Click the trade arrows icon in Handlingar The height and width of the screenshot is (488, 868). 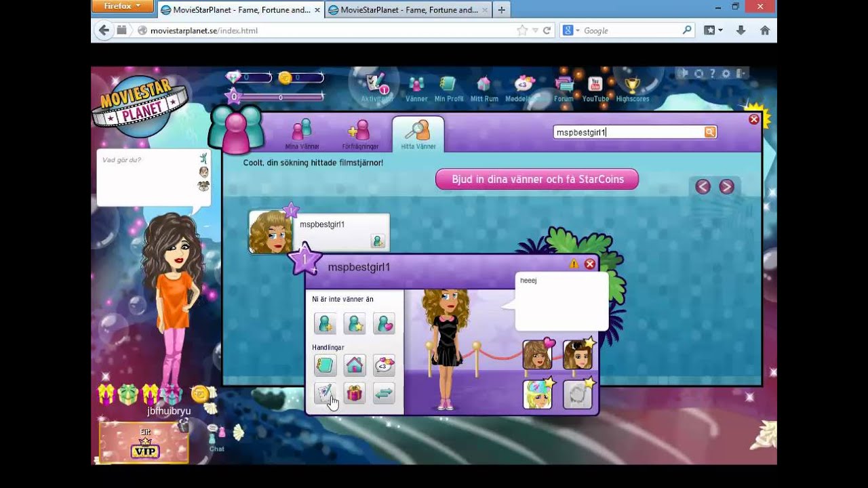click(384, 393)
